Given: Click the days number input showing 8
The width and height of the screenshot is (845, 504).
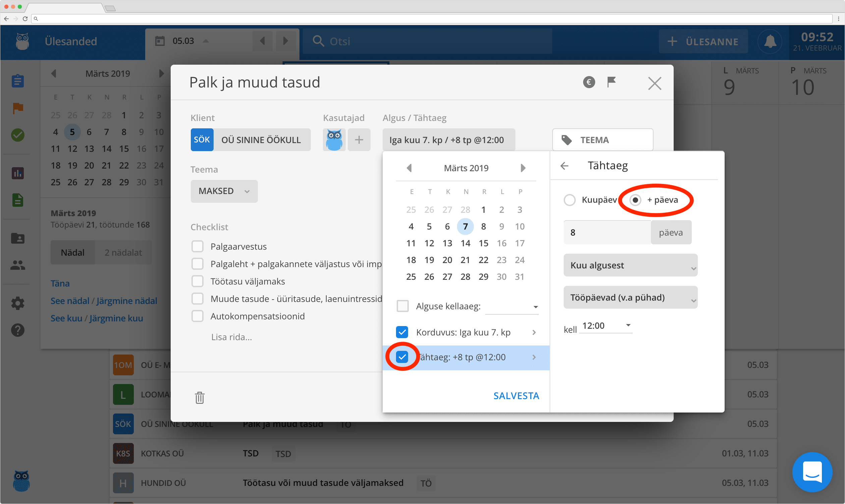Looking at the screenshot, I should point(607,232).
